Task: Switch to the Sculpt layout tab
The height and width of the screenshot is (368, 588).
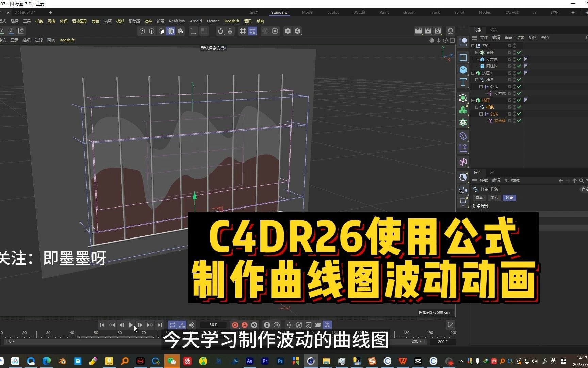Action: [x=333, y=12]
